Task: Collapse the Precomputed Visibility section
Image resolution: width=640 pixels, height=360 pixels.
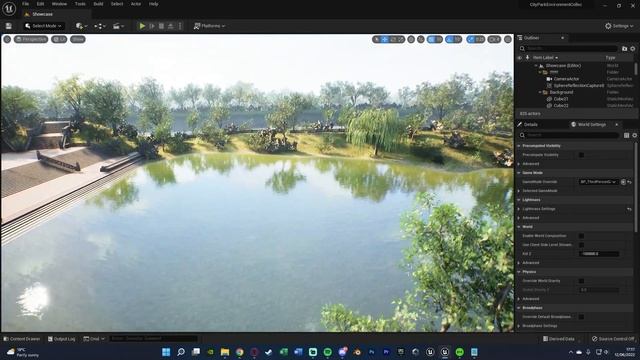Action: (519, 146)
